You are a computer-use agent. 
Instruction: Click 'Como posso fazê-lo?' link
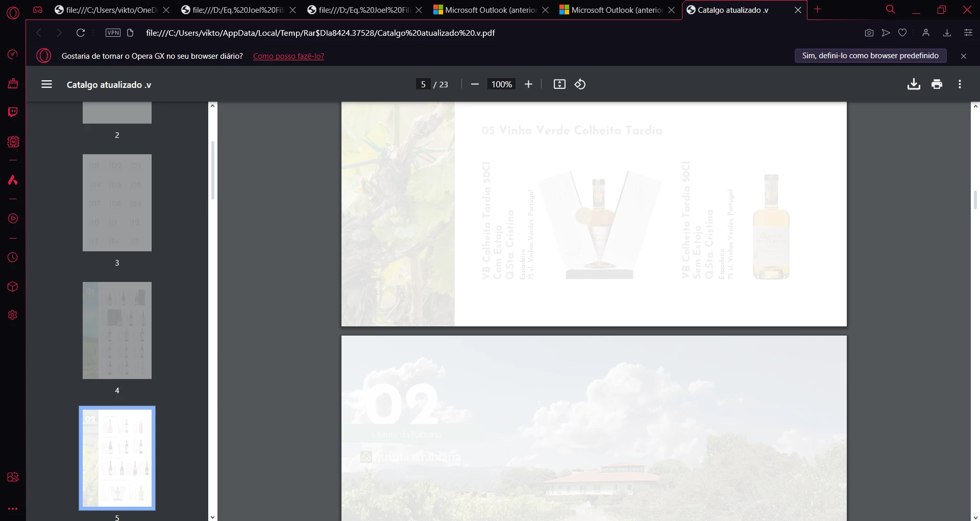(288, 56)
